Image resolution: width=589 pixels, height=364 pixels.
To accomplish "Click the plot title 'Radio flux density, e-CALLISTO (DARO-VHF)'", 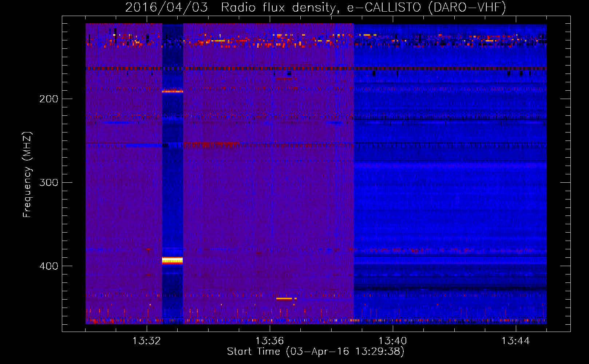I will click(x=364, y=7).
